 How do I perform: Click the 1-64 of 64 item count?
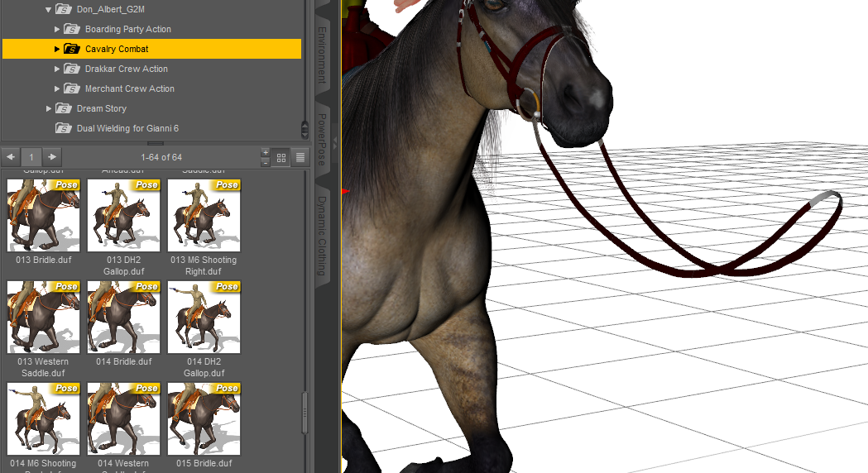[x=161, y=158]
